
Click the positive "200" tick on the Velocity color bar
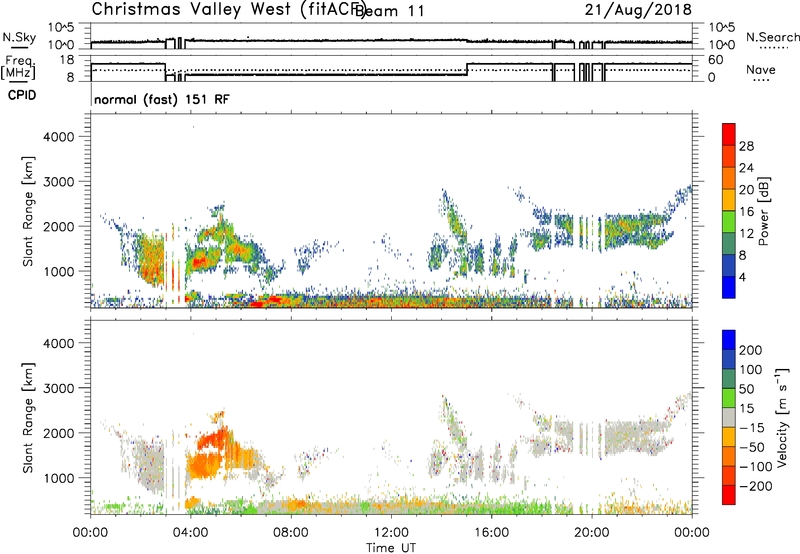[750, 350]
